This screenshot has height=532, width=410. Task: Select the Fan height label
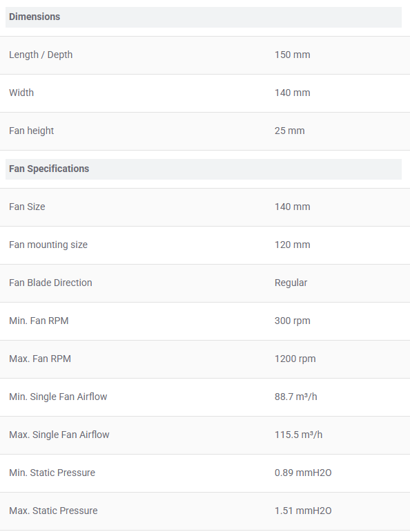(x=32, y=131)
